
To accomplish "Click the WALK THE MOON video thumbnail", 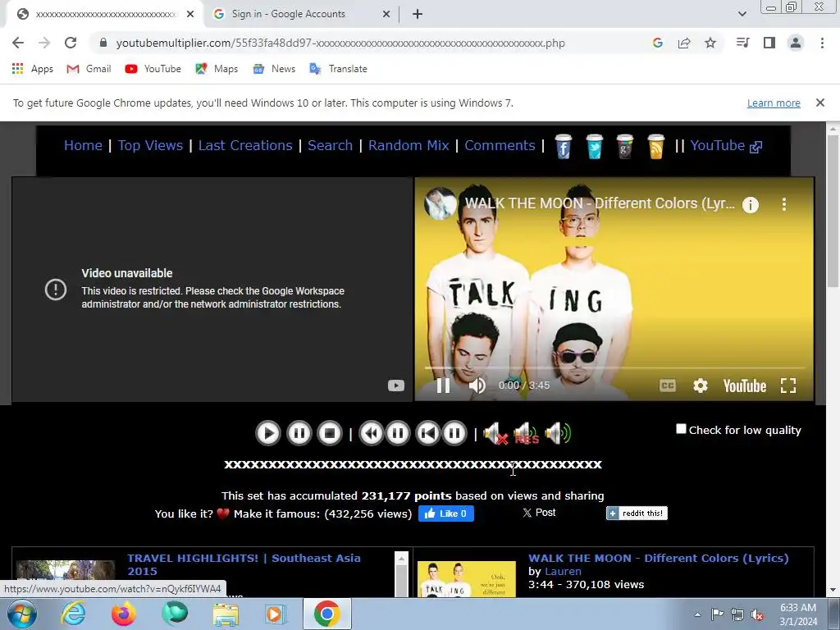I will coord(467,579).
